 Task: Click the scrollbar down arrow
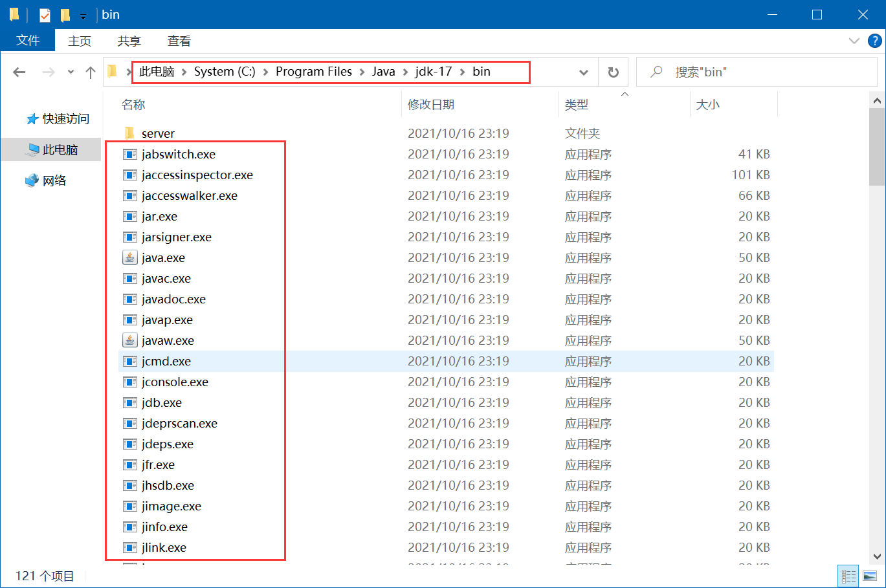point(877,556)
